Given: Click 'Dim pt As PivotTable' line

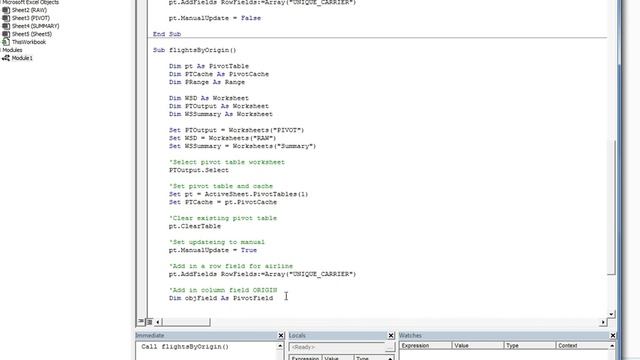Looking at the screenshot, I should coord(209,66).
